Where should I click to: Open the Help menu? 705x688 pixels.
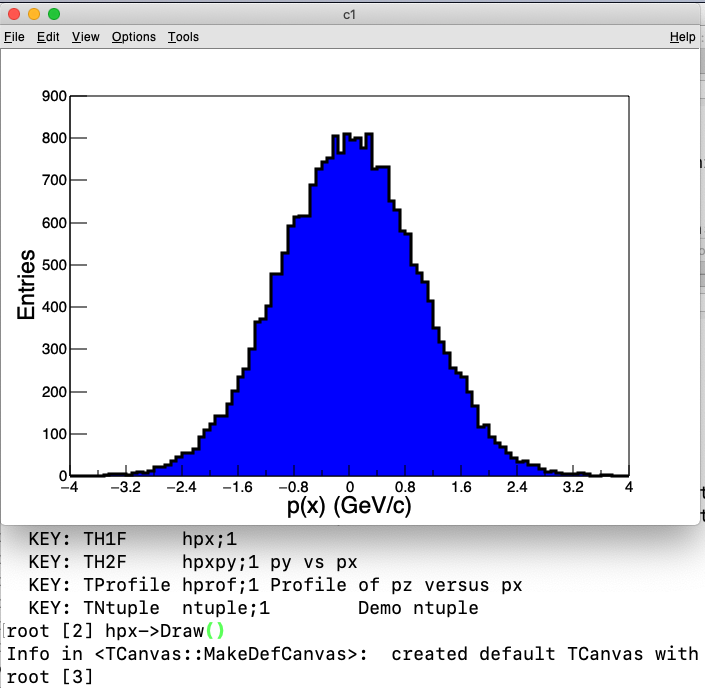682,37
